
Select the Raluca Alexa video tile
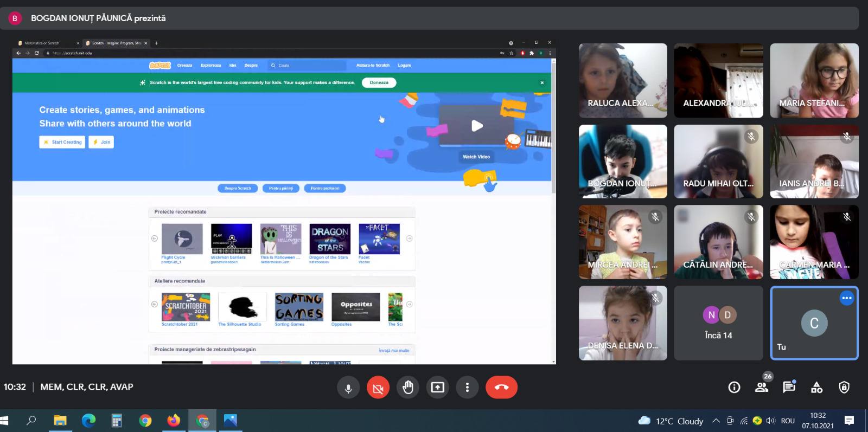623,81
